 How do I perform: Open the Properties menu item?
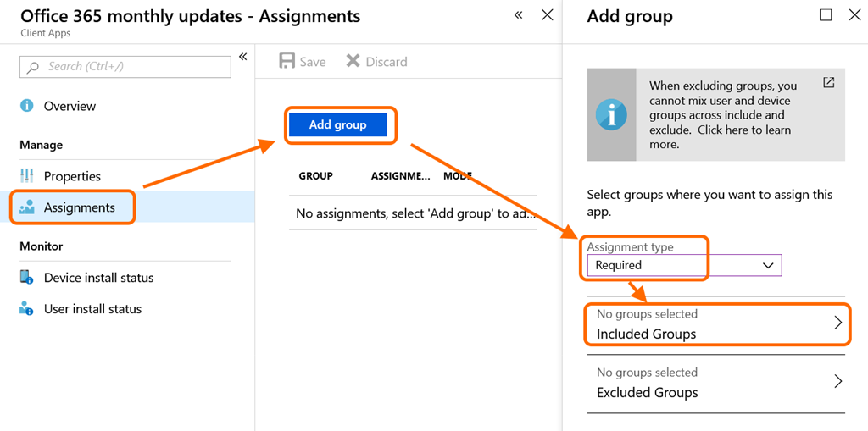pos(72,176)
